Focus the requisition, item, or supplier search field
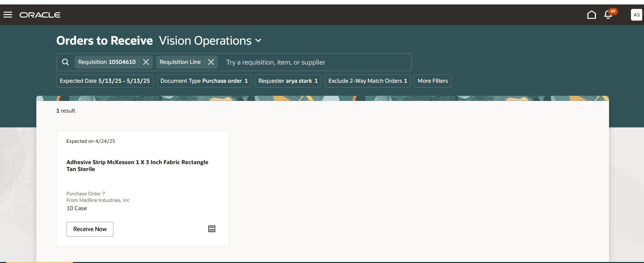Image resolution: width=644 pixels, height=263 pixels. coord(315,62)
